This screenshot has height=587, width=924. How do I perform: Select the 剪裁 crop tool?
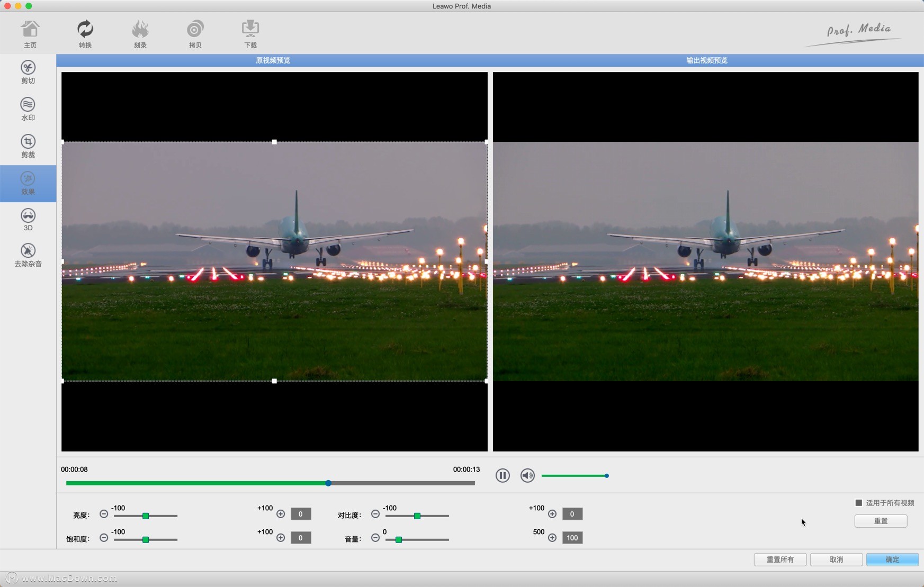click(x=28, y=147)
